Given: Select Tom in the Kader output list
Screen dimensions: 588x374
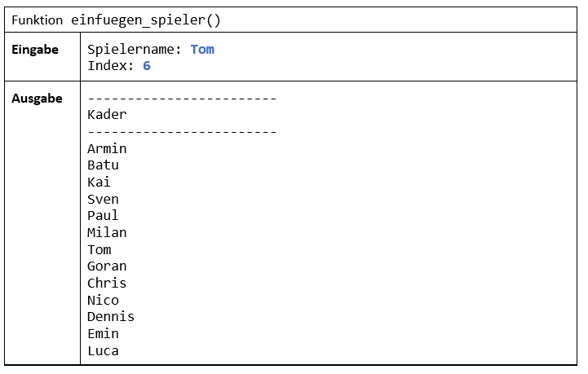Looking at the screenshot, I should coord(99,249).
